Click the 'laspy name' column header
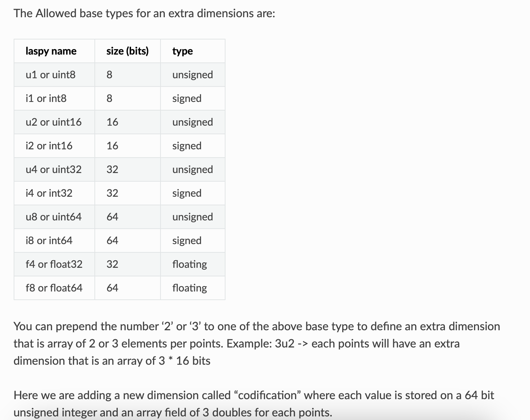The width and height of the screenshot is (530, 420). click(51, 51)
